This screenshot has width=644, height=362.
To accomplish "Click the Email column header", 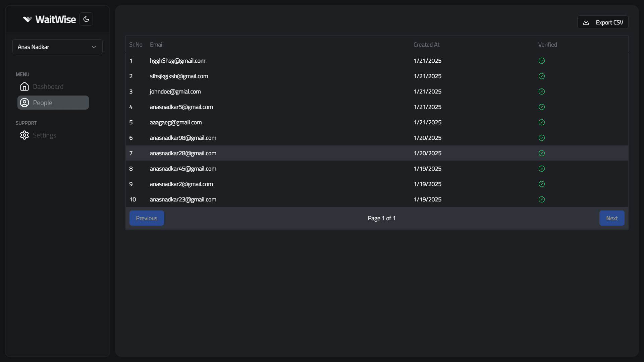I will pyautogui.click(x=157, y=45).
